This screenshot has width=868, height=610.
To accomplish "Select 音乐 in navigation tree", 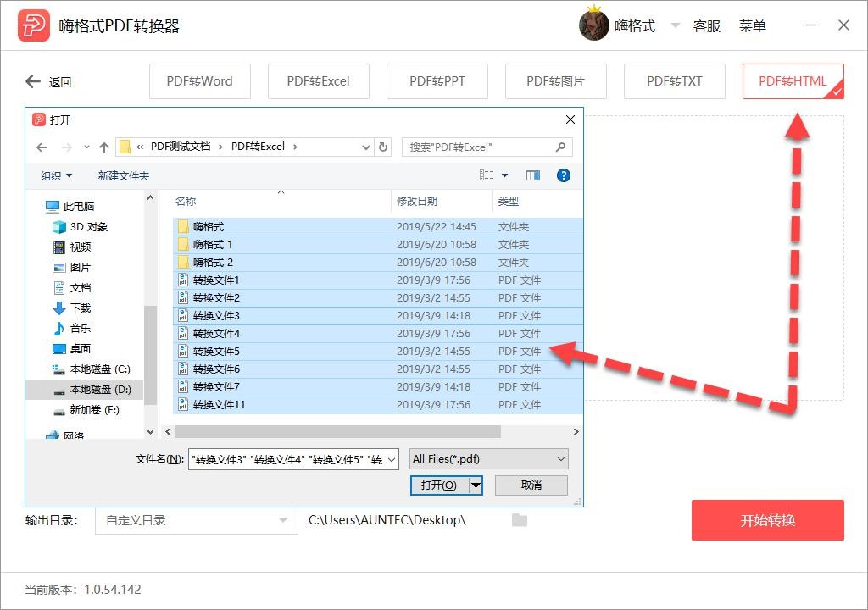I will pos(72,328).
